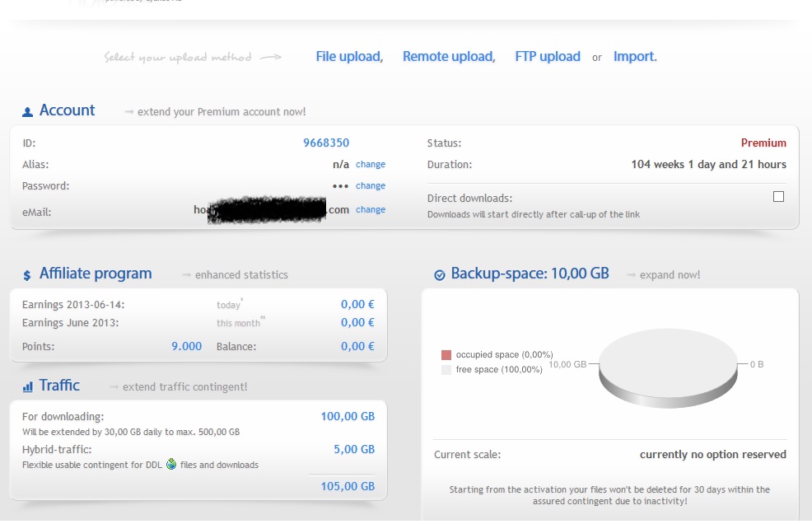Click expand now for Backup-space
The image size is (812, 524).
pyautogui.click(x=670, y=275)
